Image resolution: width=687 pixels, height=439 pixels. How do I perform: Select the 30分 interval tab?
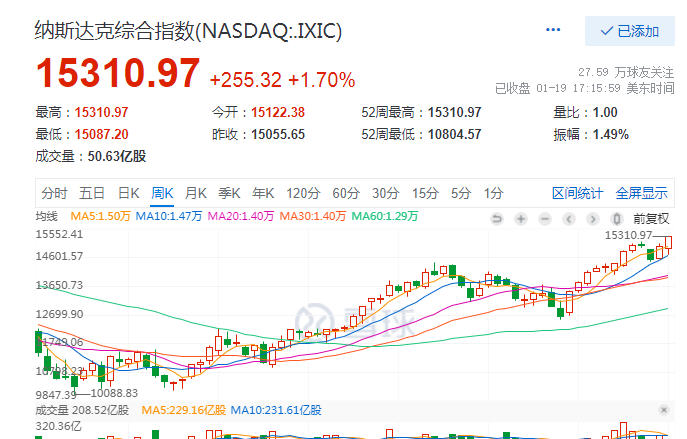pos(386,193)
